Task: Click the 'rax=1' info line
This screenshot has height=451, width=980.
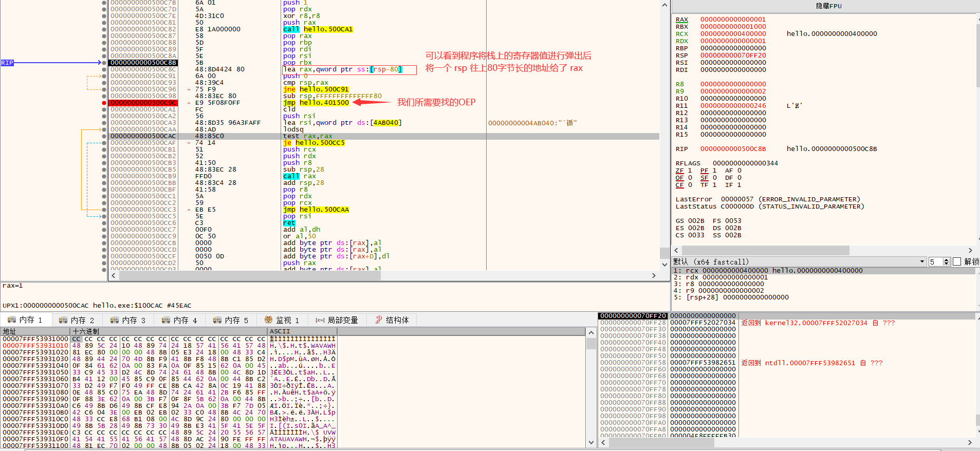Action: coord(13,286)
